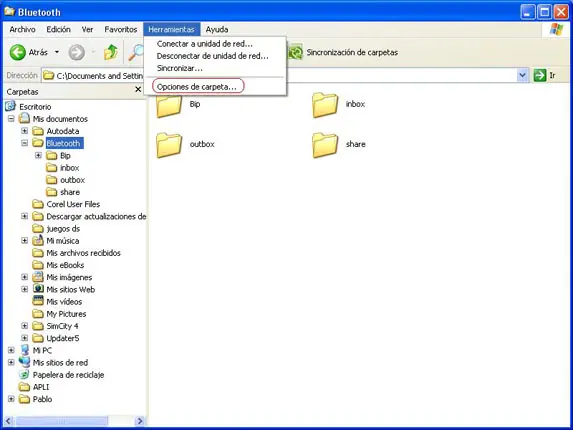Screen dimensions: 573x430
Task: Open the Bip folder in main pane
Action: click(169, 105)
